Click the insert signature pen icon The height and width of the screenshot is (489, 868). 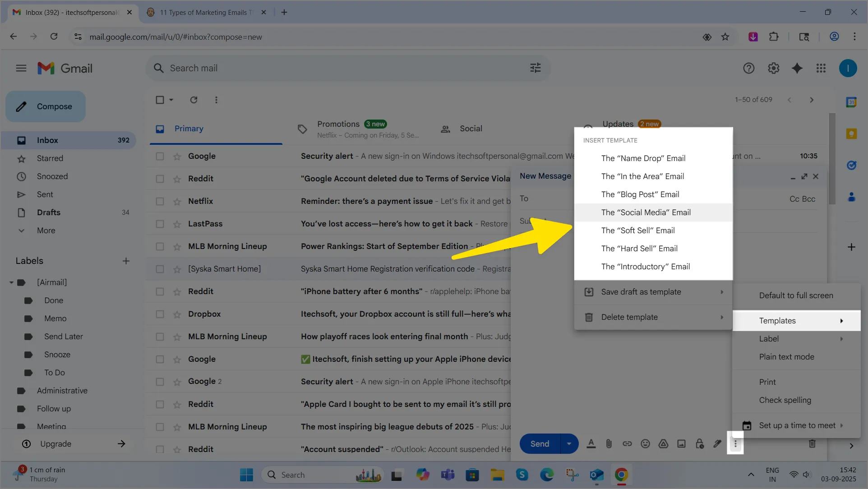click(717, 444)
